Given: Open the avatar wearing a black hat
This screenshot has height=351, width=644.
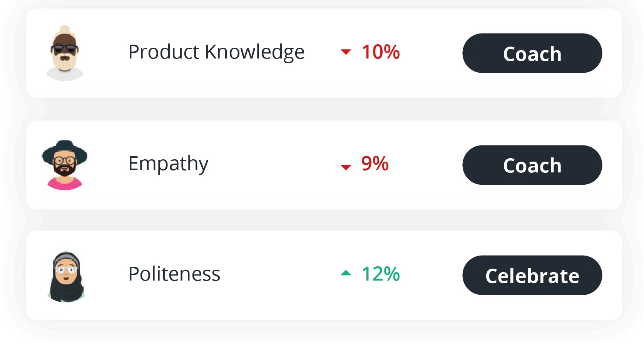Looking at the screenshot, I should coord(65,165).
